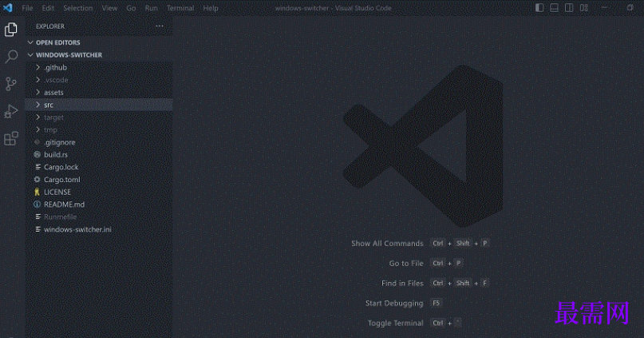Open .gitignore file name
644x338 pixels.
pyautogui.click(x=60, y=142)
